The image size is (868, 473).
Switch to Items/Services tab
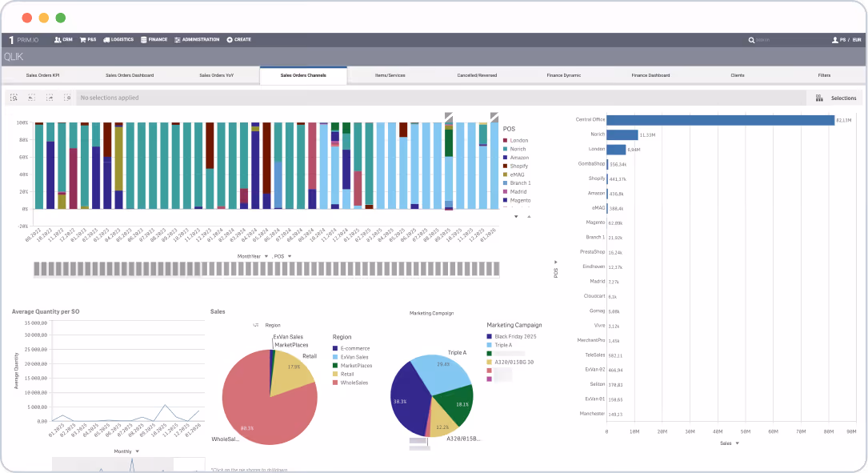(x=390, y=75)
